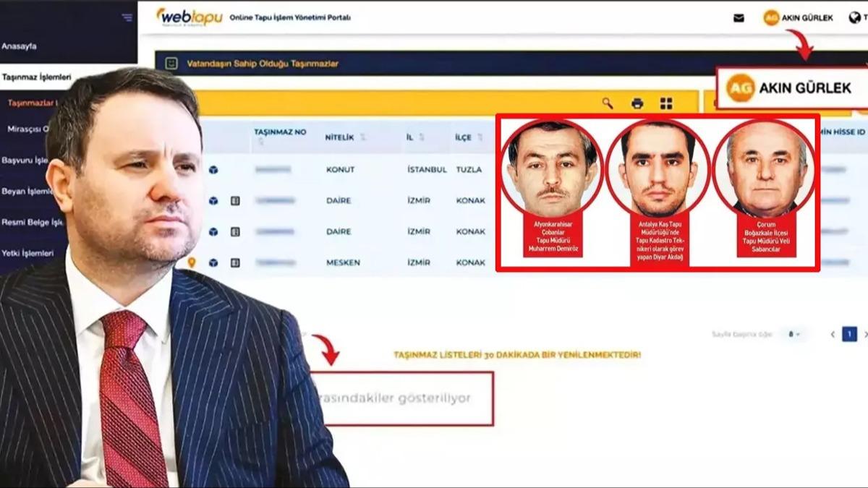Click the smiley icon in section header
This screenshot has height=488, width=868.
[x=171, y=64]
